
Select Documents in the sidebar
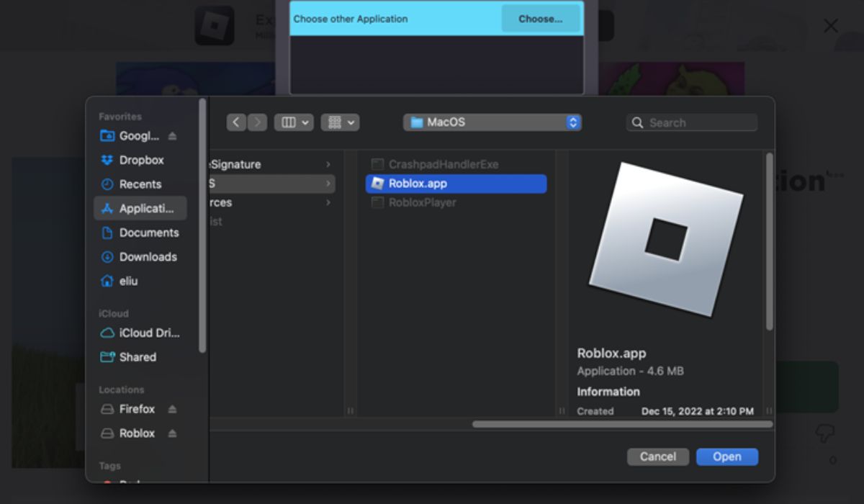[140, 233]
